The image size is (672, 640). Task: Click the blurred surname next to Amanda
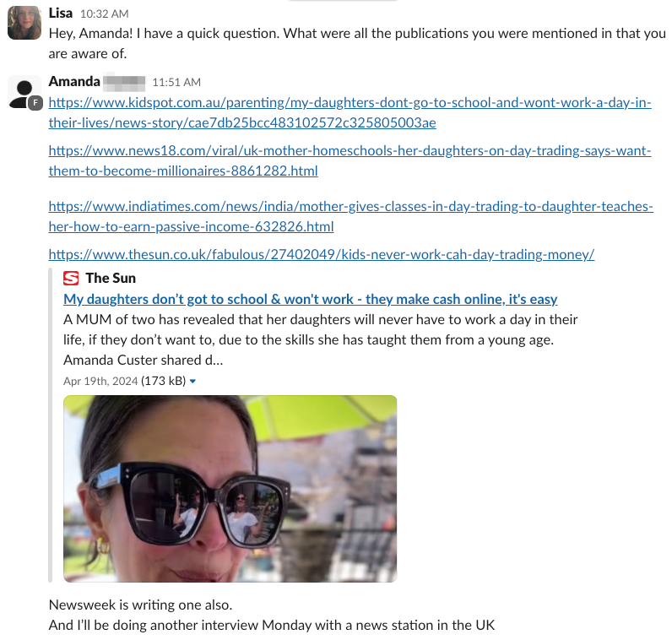pos(125,82)
